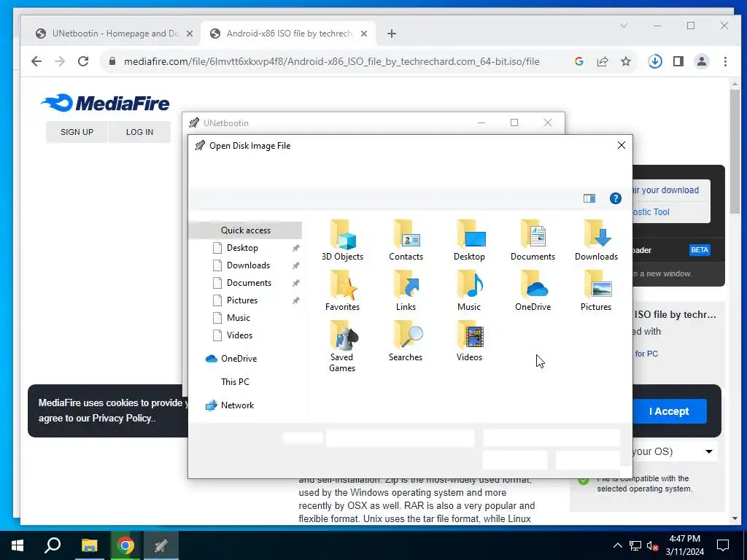Open Chrome three-dot menu
This screenshot has width=747, height=560.
pos(725,61)
